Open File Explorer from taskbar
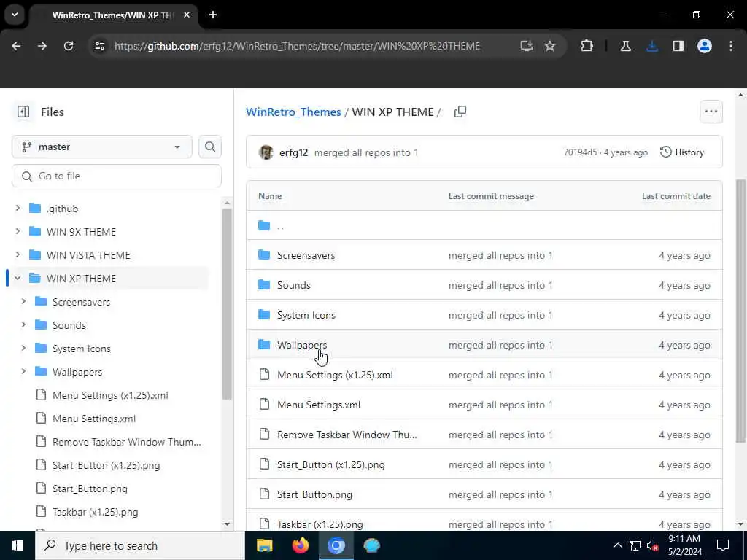This screenshot has width=747, height=560. coord(264,545)
